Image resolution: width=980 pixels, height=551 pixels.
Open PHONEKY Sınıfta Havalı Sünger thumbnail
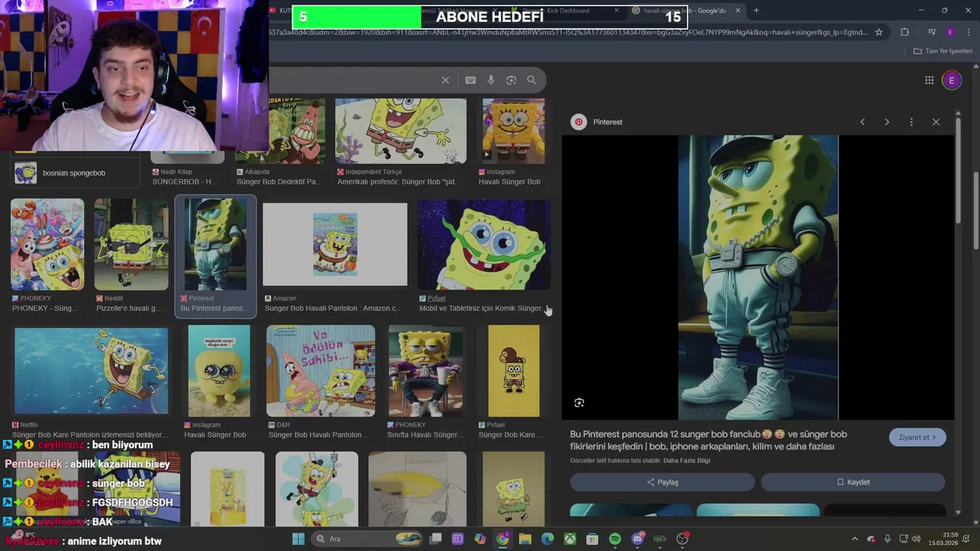tap(426, 370)
